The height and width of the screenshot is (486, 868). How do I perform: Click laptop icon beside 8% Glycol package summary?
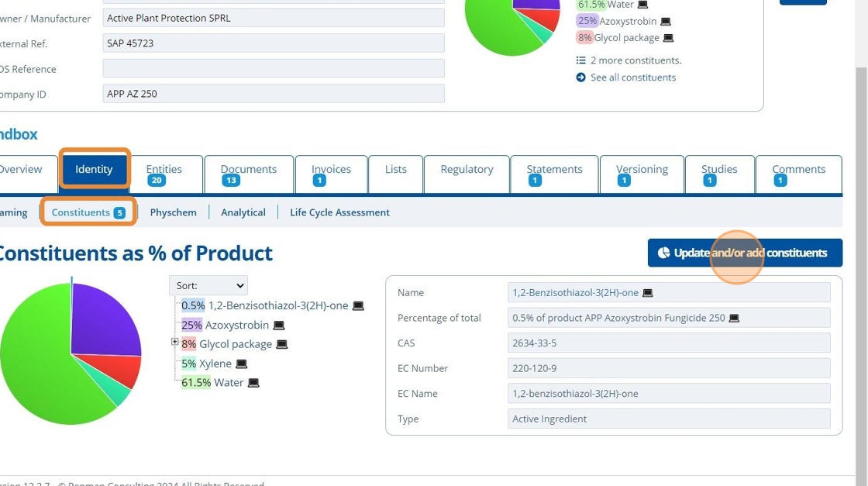click(669, 38)
